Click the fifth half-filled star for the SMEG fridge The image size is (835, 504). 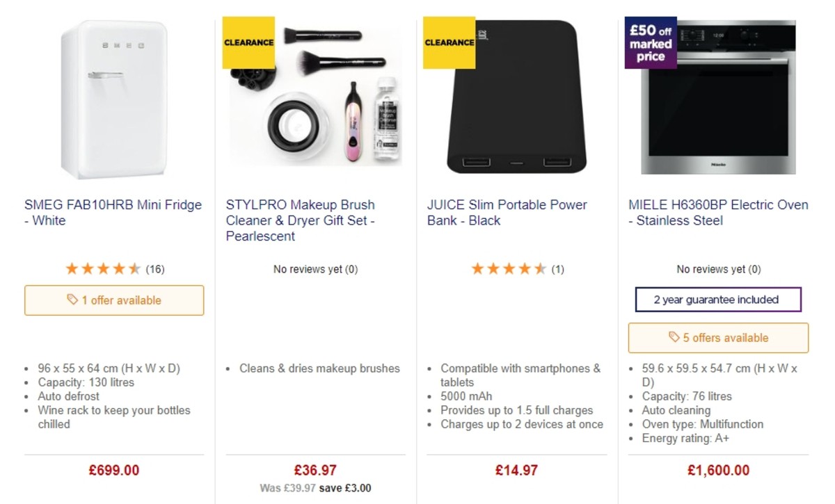click(x=136, y=268)
